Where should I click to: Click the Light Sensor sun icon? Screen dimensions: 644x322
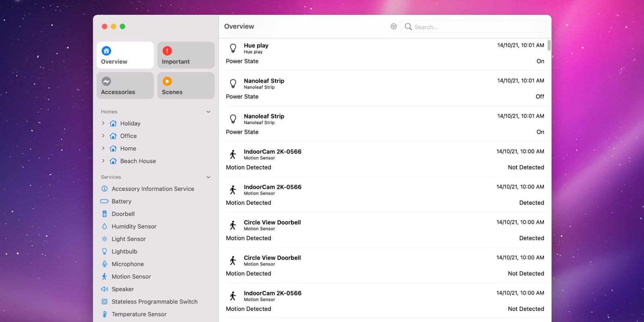tap(105, 239)
